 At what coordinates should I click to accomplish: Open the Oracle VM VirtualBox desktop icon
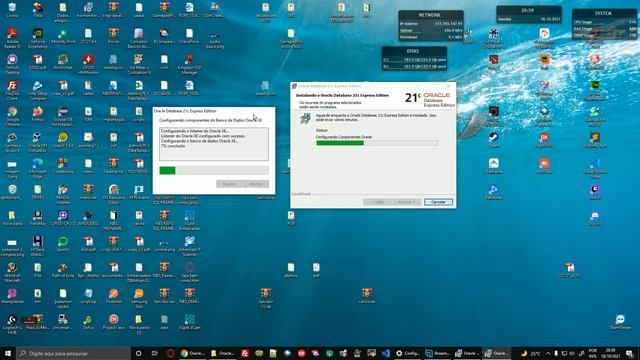pos(38,142)
